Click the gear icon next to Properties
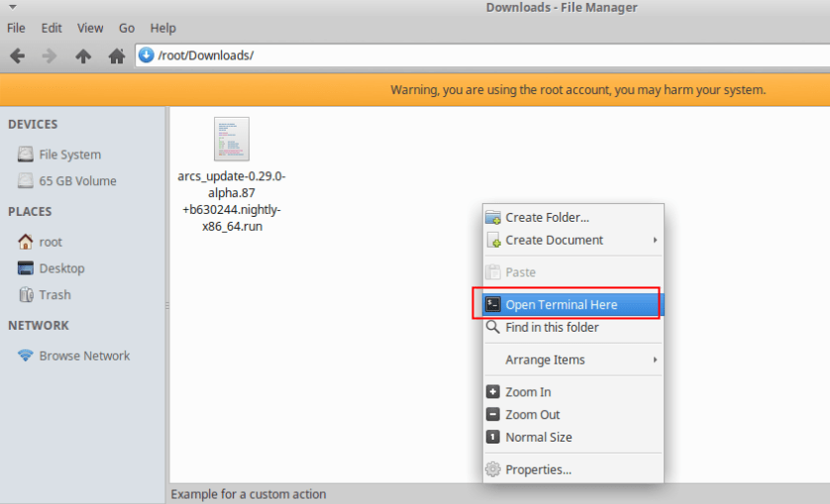830x504 pixels. click(493, 469)
